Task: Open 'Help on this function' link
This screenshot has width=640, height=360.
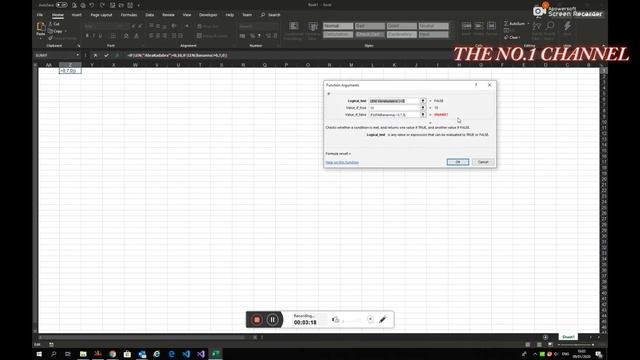Action: click(342, 162)
